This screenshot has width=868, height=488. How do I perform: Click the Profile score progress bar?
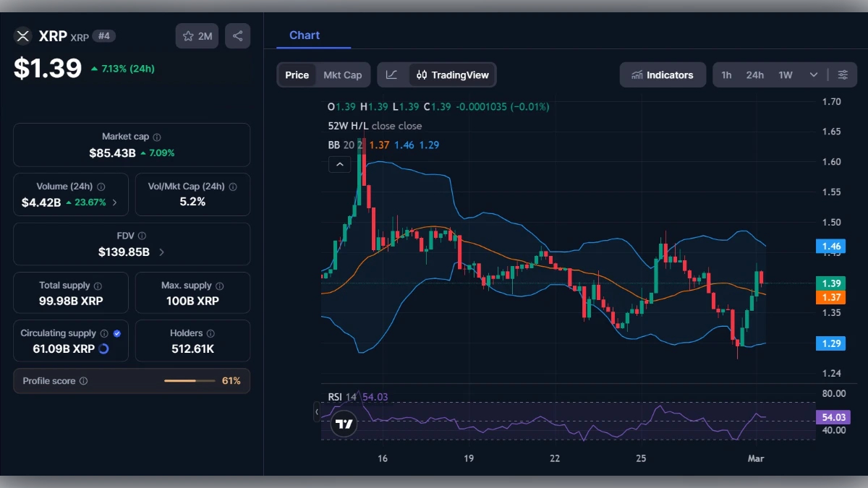click(x=190, y=381)
